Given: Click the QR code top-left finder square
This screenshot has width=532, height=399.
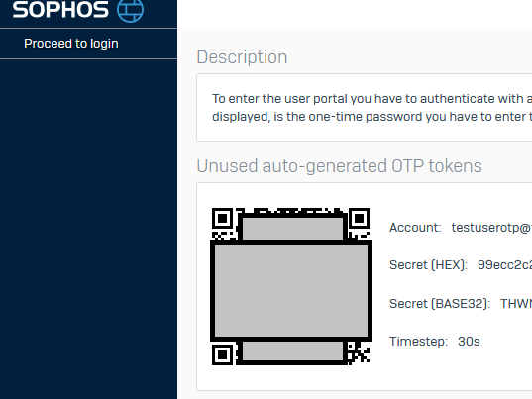Looking at the screenshot, I should [222, 219].
